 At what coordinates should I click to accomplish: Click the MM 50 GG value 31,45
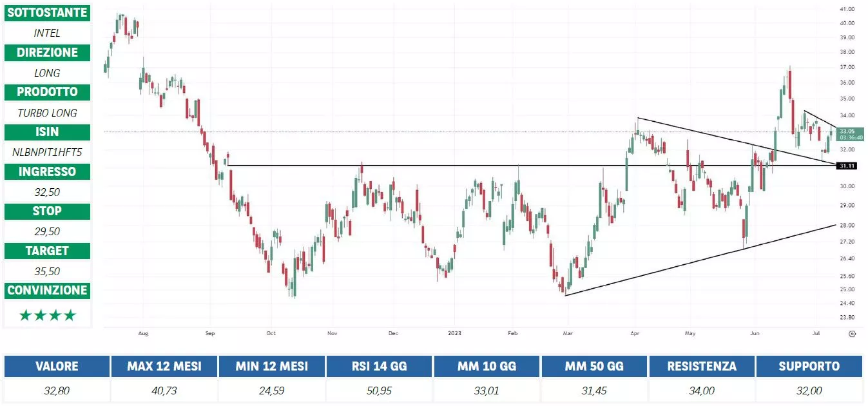594,391
